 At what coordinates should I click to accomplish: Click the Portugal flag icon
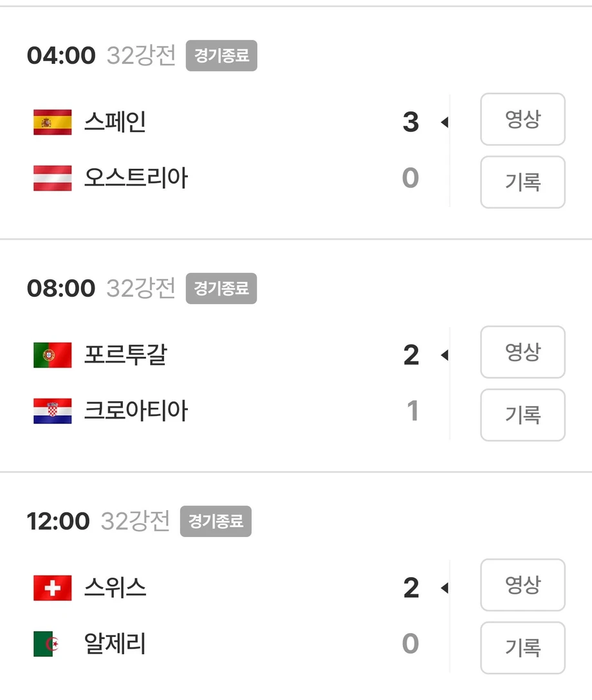[53, 355]
